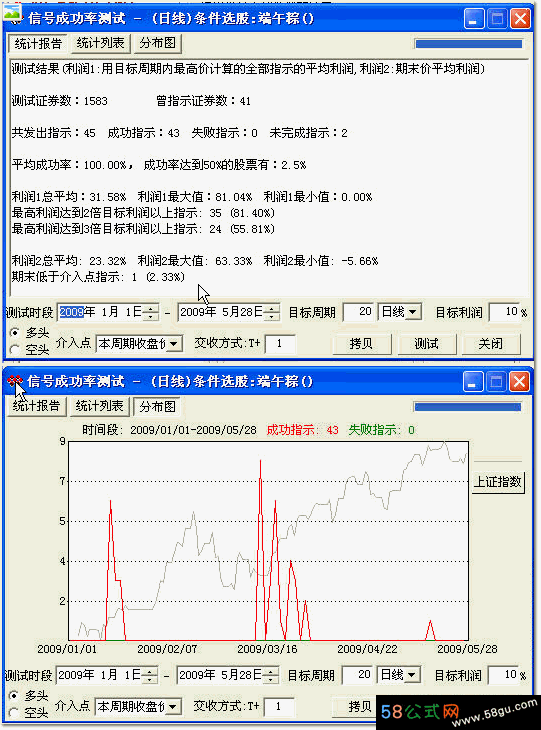Minimize the upper 信号成功率测试 window

click(x=474, y=19)
